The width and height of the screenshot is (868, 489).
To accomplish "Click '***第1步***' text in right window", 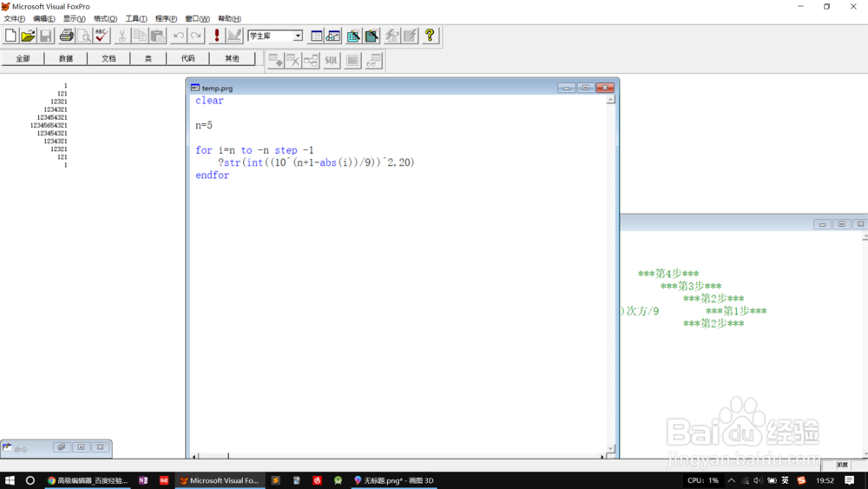I will [x=736, y=311].
